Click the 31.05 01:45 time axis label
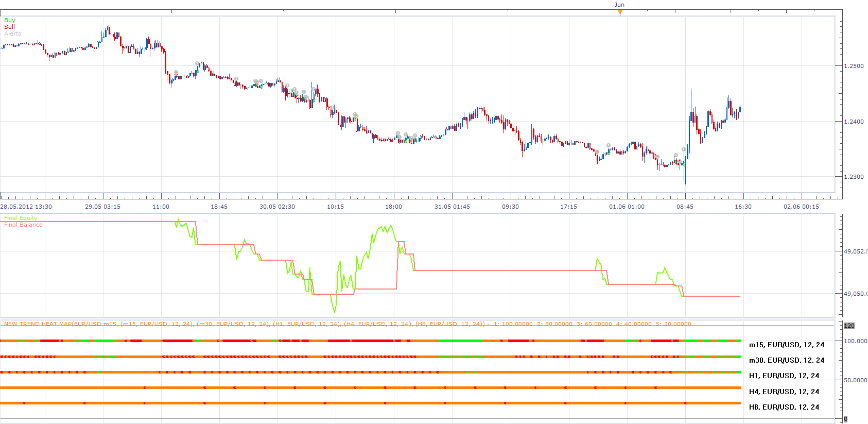This screenshot has width=868, height=424. click(x=452, y=207)
